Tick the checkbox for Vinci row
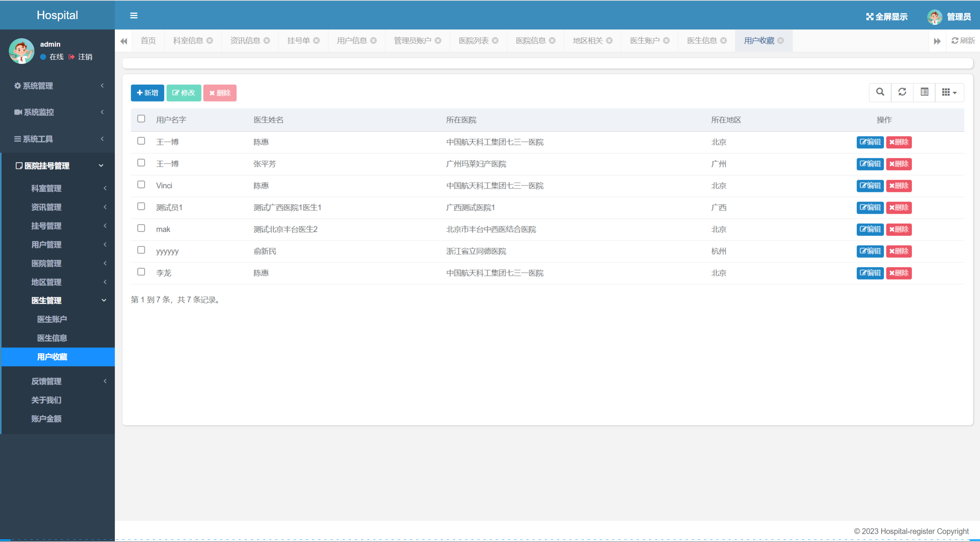Screen dimensions: 980x542 point(141,185)
